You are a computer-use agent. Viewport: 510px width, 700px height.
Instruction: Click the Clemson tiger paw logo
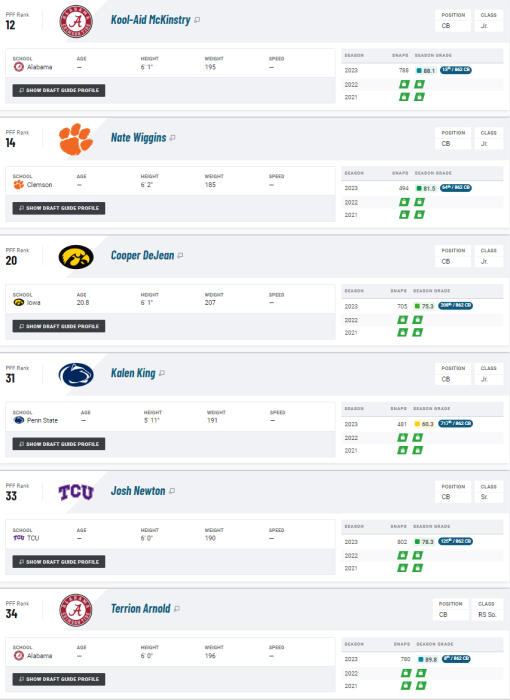[x=76, y=139]
